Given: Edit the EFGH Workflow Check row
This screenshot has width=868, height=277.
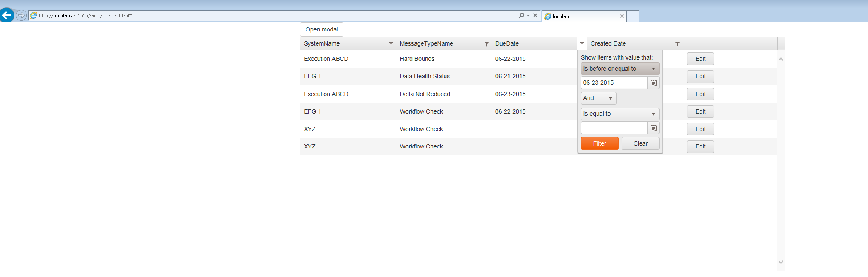Looking at the screenshot, I should [x=700, y=112].
